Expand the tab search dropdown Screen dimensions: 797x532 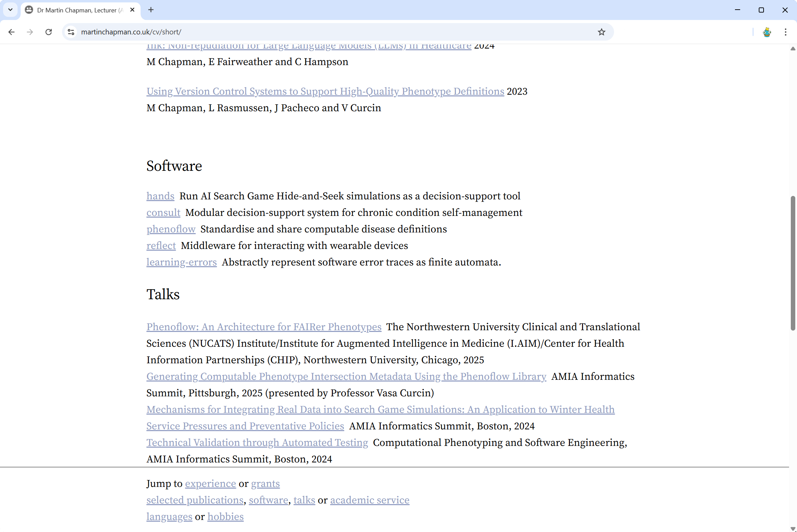click(10, 10)
